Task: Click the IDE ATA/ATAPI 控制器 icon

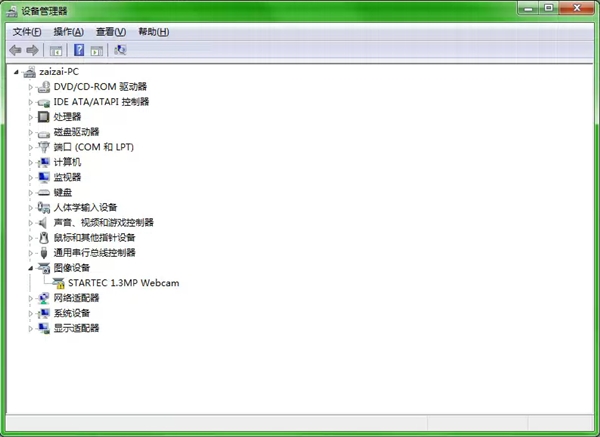Action: [x=43, y=102]
